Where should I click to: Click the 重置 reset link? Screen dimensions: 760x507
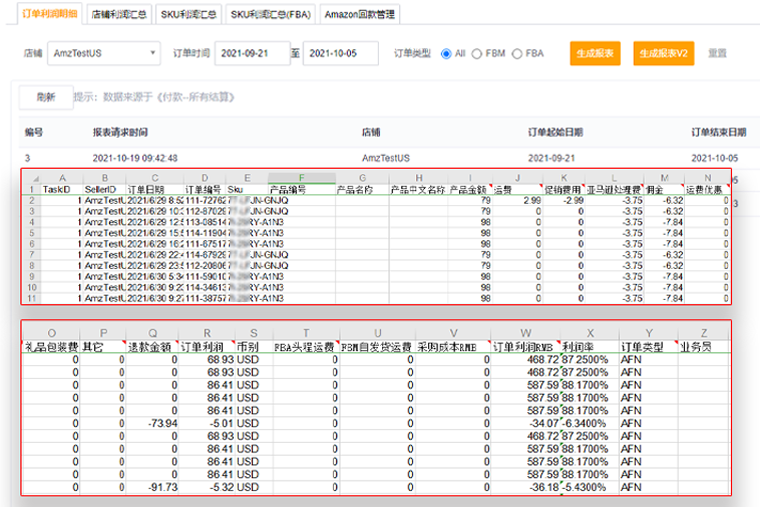(717, 54)
